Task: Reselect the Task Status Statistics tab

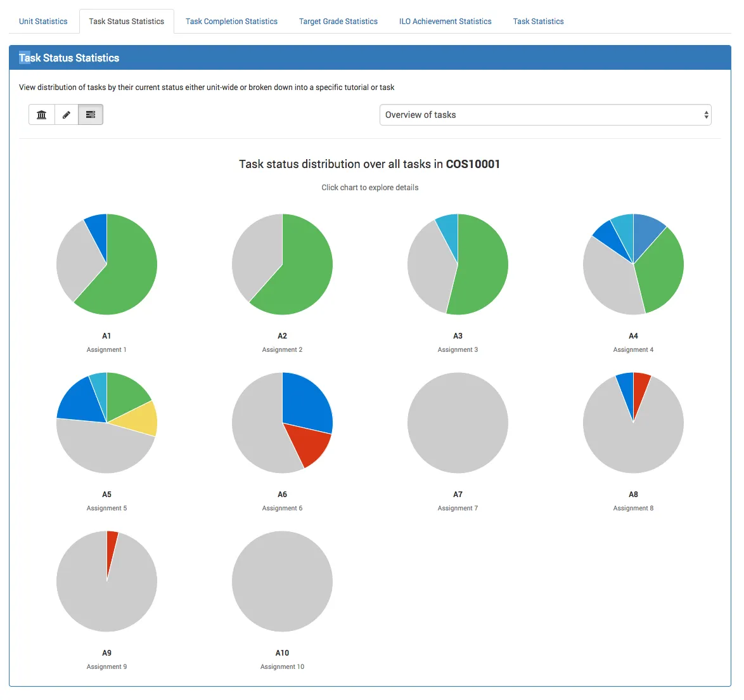Action: point(126,21)
